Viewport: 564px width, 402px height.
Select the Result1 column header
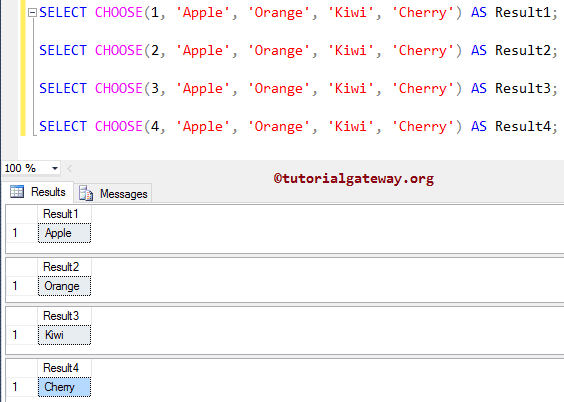(x=64, y=214)
